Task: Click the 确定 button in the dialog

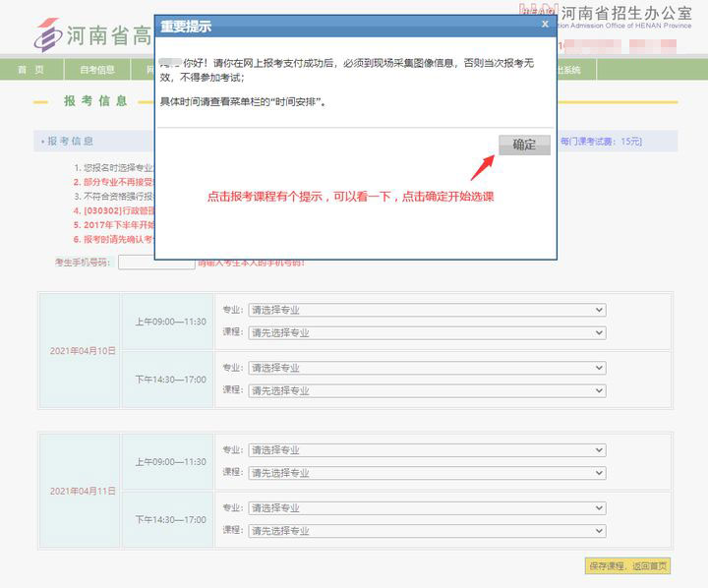Action: pos(524,145)
